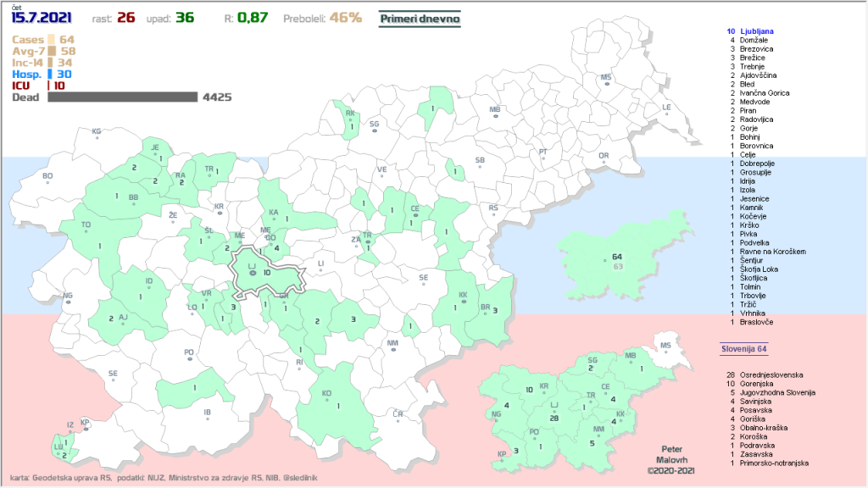868x488 pixels.
Task: Select the blue Hosp. indicator
Action: (41, 74)
